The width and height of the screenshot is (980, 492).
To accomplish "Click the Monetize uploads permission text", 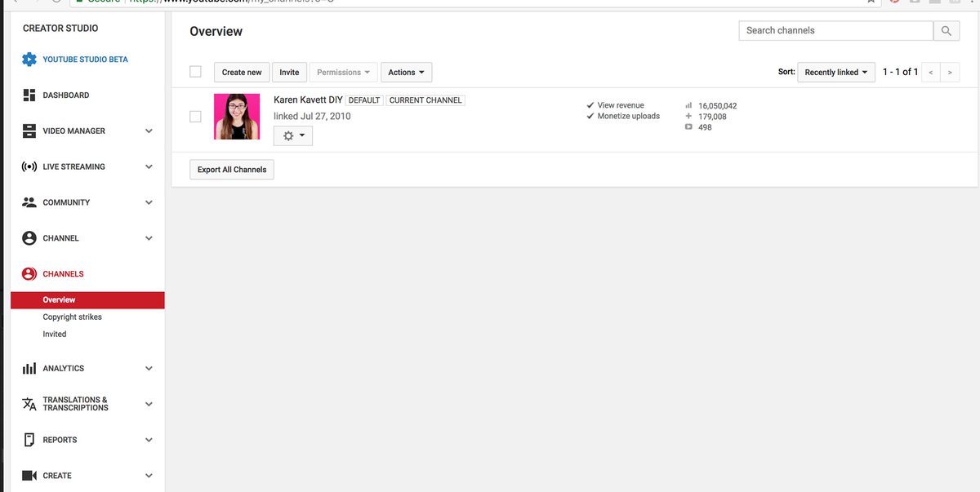I will click(630, 116).
